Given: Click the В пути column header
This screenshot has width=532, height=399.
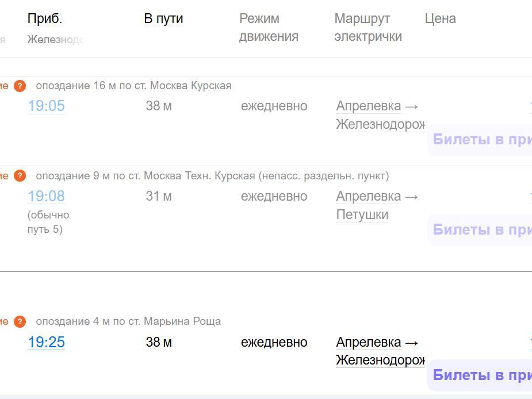Looking at the screenshot, I should pyautogui.click(x=163, y=18).
